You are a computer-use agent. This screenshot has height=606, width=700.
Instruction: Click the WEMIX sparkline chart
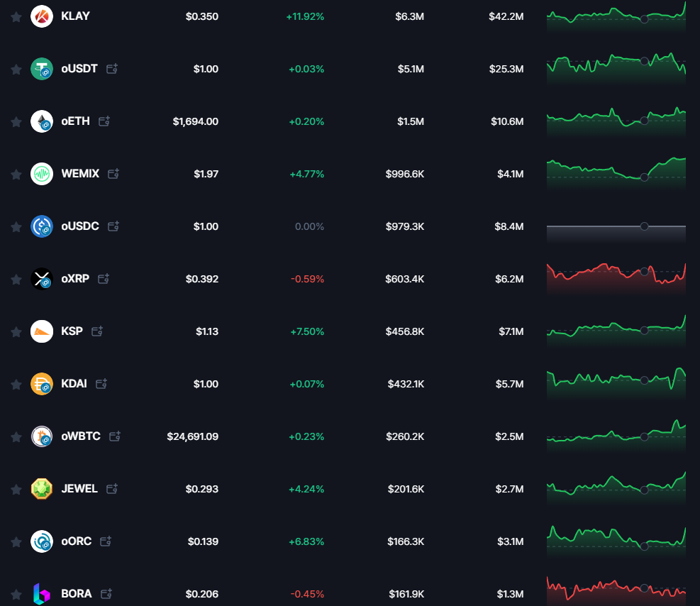[x=616, y=174]
